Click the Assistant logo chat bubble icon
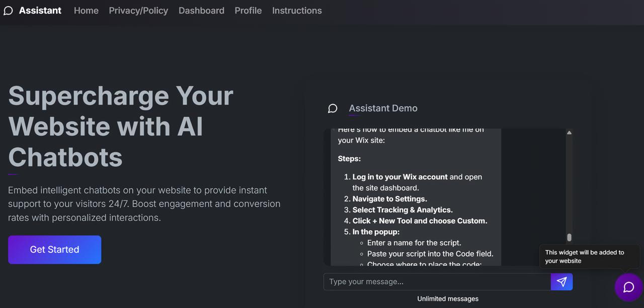Screen dimensions: 644x308 click(x=8, y=11)
